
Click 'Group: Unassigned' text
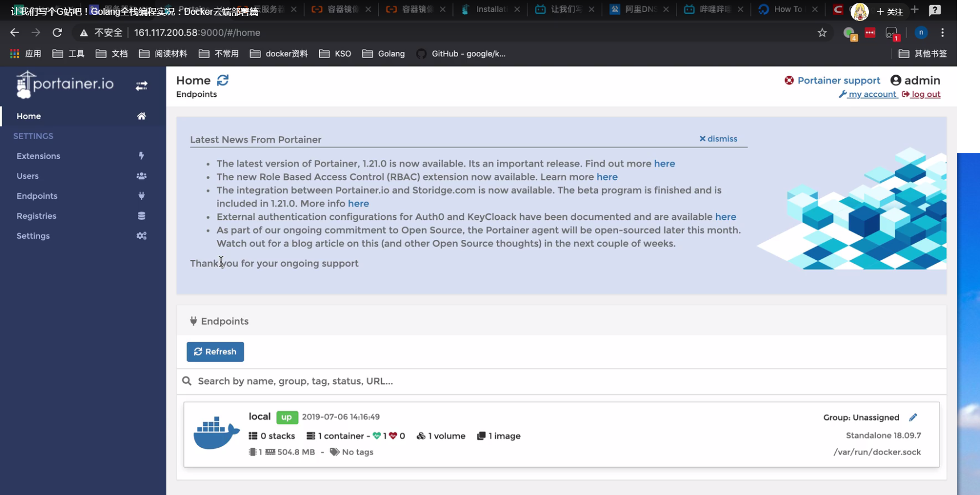click(x=861, y=418)
